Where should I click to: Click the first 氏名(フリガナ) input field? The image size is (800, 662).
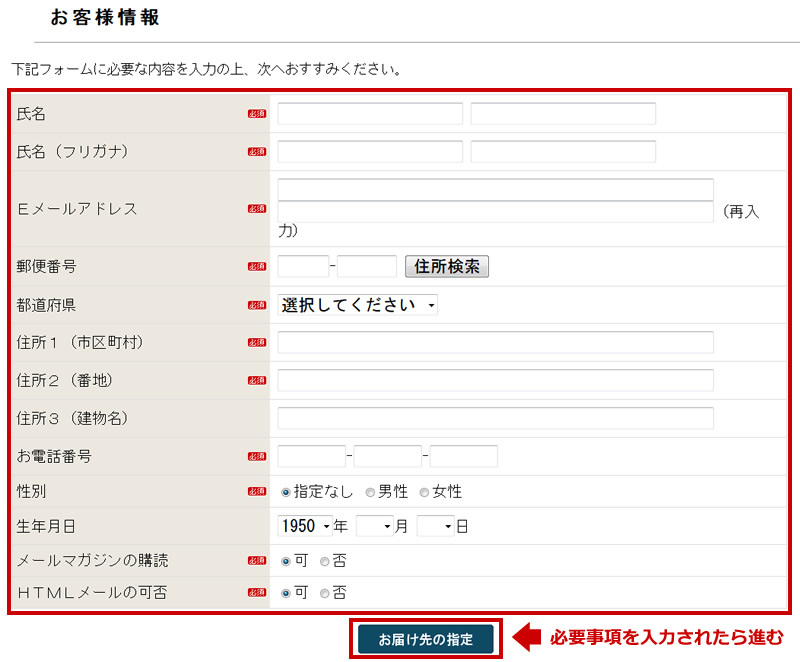[x=370, y=151]
